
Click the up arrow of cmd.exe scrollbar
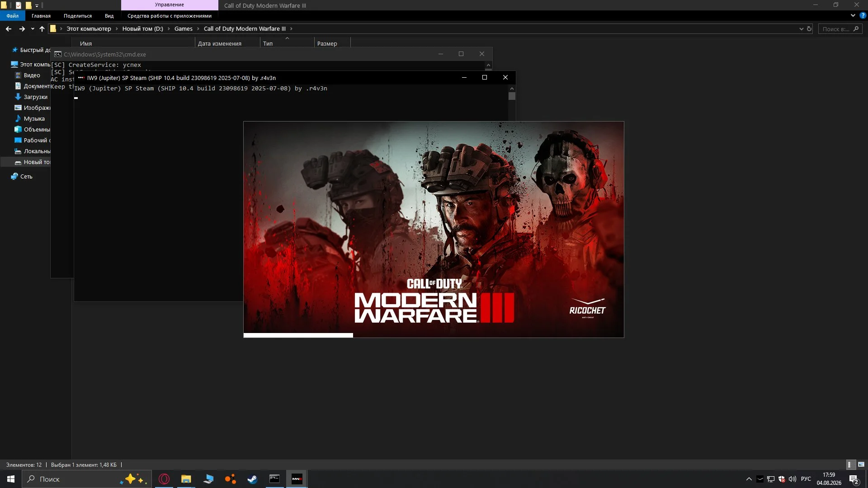point(488,65)
